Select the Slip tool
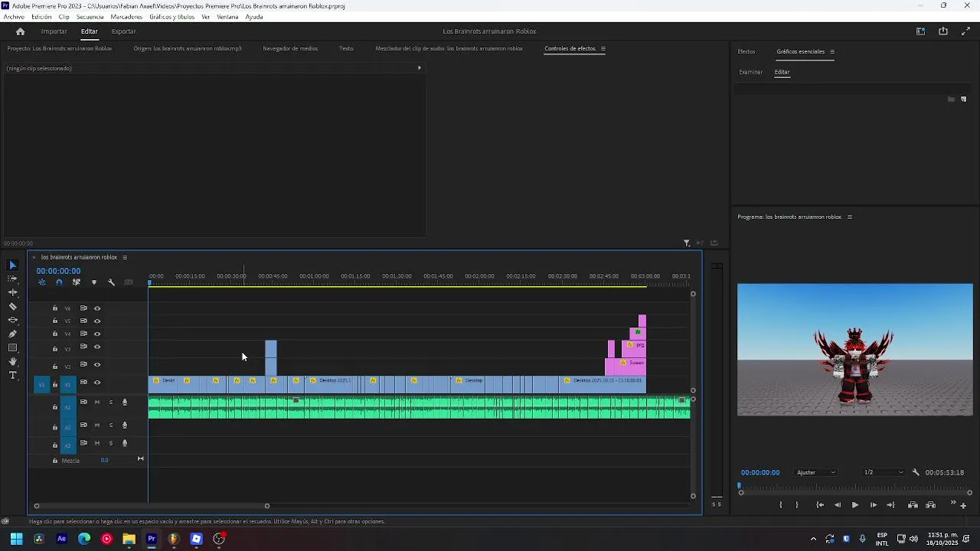The width and height of the screenshot is (980, 551). click(12, 320)
